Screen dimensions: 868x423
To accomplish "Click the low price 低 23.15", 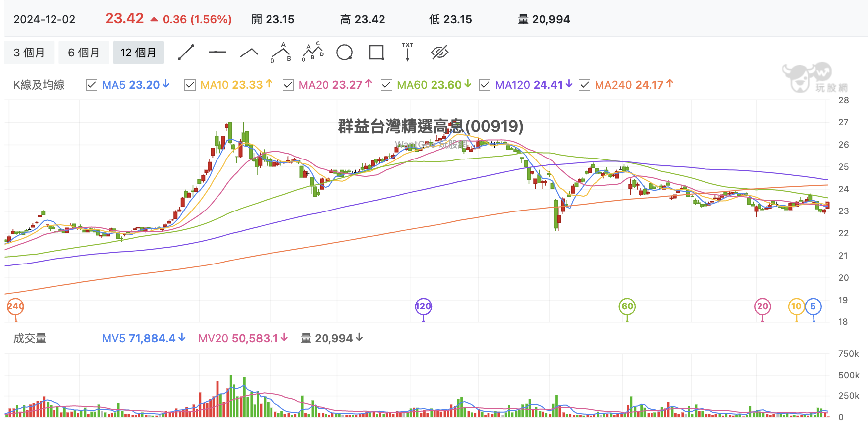I will [450, 20].
